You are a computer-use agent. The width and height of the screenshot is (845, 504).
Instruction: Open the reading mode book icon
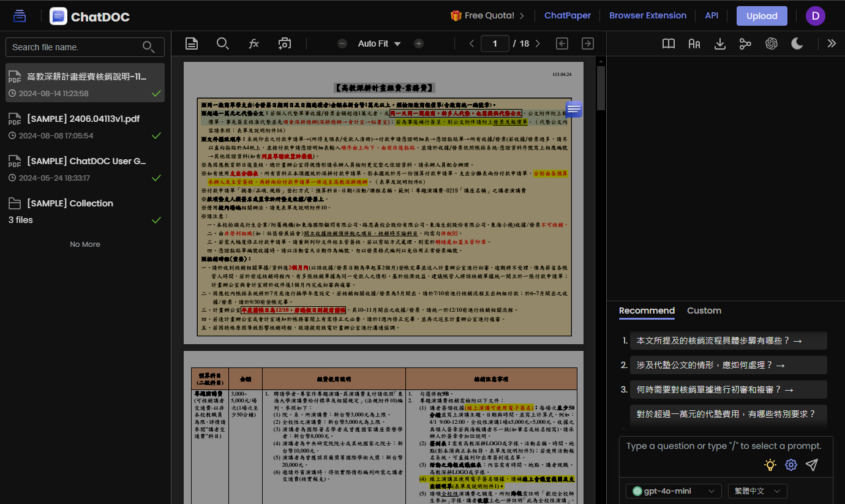coord(669,43)
